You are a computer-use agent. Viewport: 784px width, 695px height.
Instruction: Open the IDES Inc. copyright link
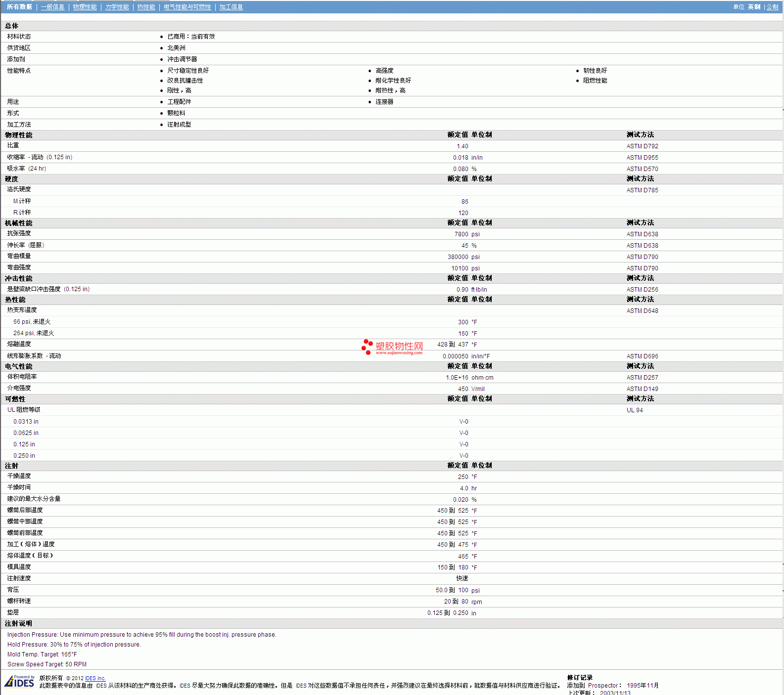(95, 678)
